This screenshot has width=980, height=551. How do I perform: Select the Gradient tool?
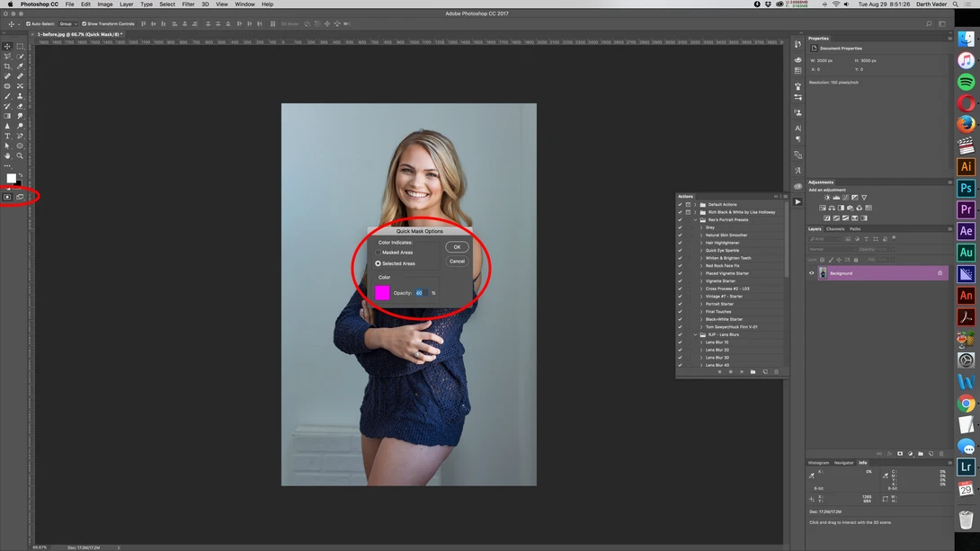(x=7, y=116)
